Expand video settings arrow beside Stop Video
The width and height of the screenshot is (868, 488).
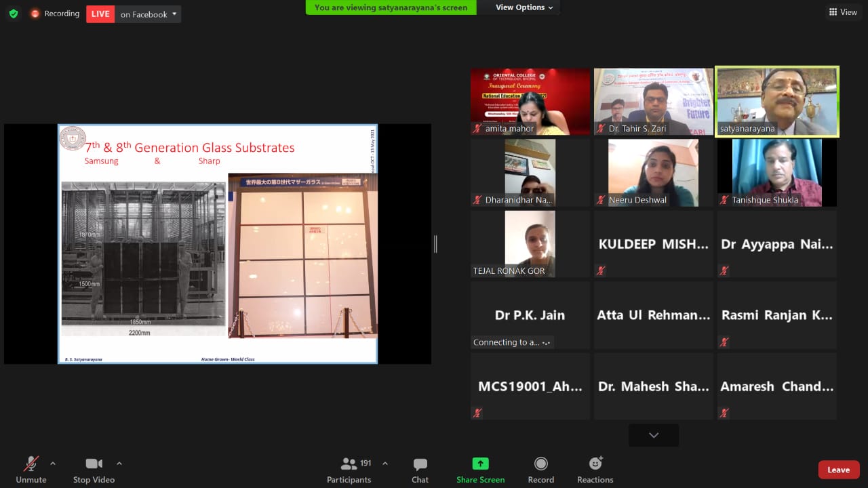pos(119,464)
